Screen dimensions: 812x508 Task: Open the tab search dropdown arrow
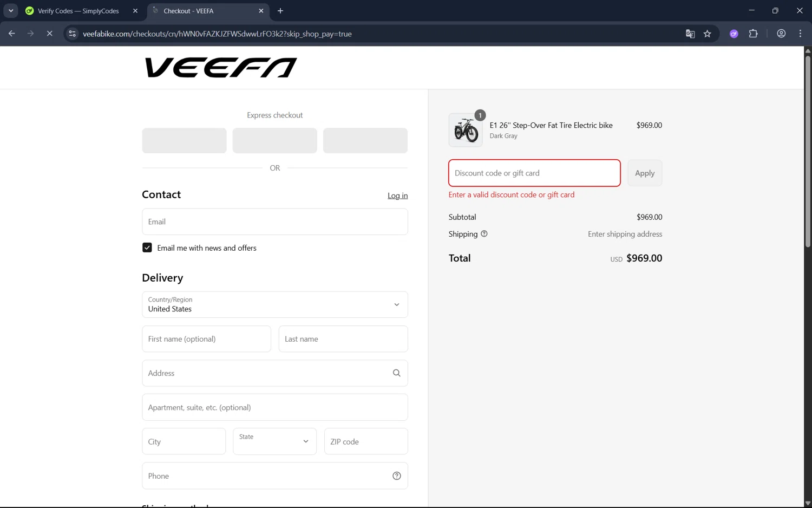point(11,11)
